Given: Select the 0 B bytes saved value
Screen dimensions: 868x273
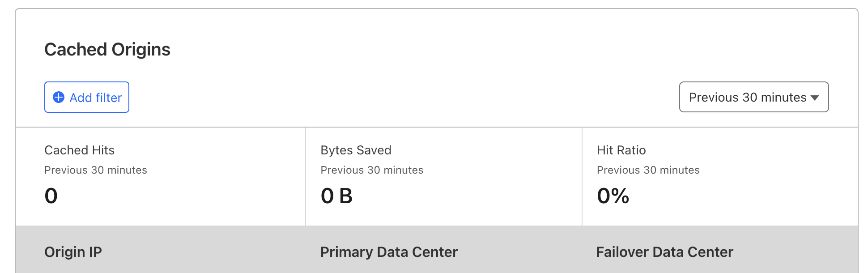Looking at the screenshot, I should click(337, 196).
